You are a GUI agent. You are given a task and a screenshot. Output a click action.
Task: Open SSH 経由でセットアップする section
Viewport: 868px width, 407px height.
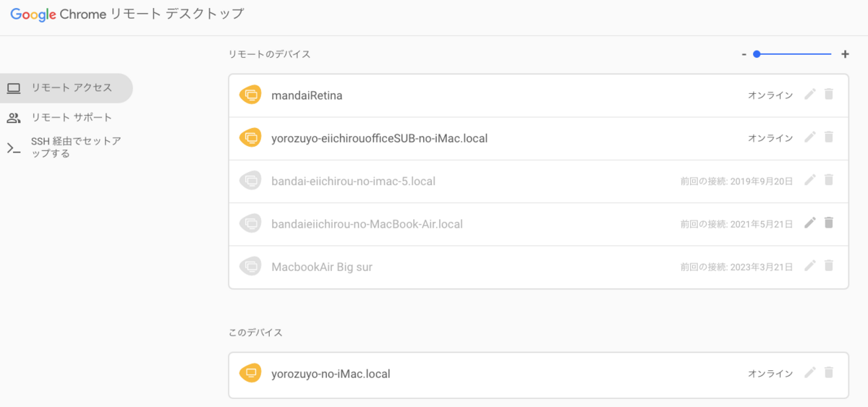[x=66, y=147]
